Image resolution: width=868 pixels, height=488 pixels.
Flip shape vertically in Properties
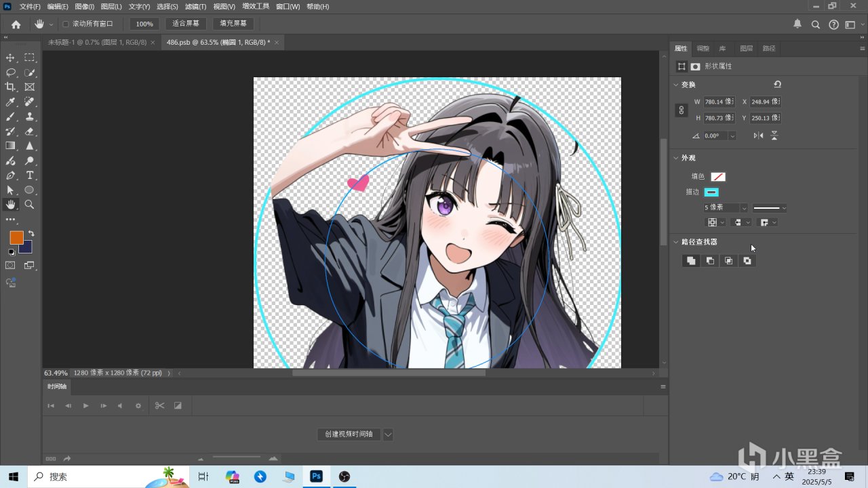[774, 136]
